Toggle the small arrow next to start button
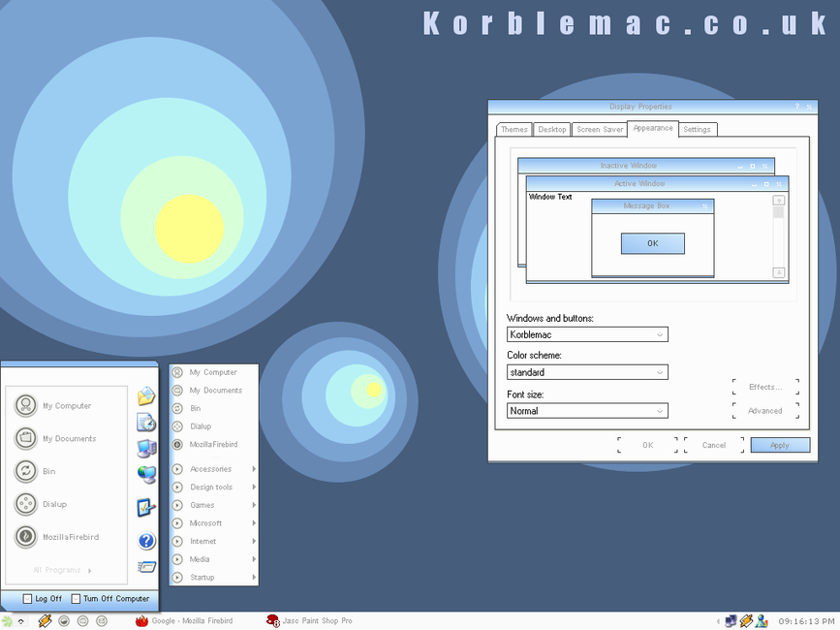This screenshot has width=840, height=630. point(21,621)
